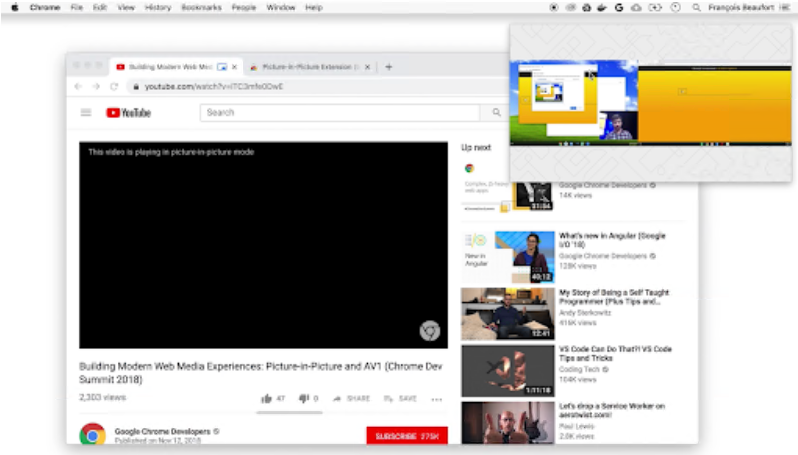798x455 pixels.
Task: Open a new tab with plus button
Action: point(389,67)
